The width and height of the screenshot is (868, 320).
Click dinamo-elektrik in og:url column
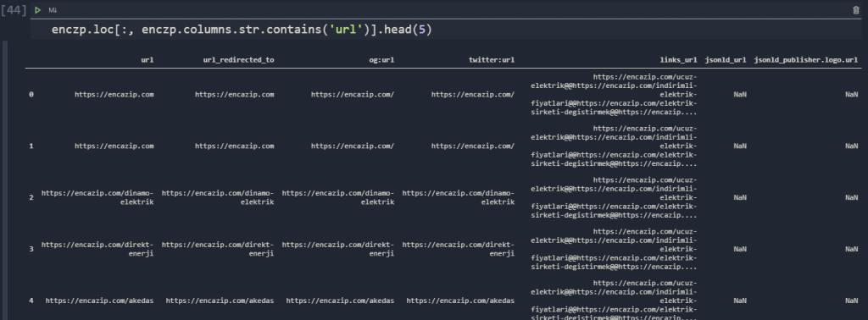pyautogui.click(x=337, y=197)
